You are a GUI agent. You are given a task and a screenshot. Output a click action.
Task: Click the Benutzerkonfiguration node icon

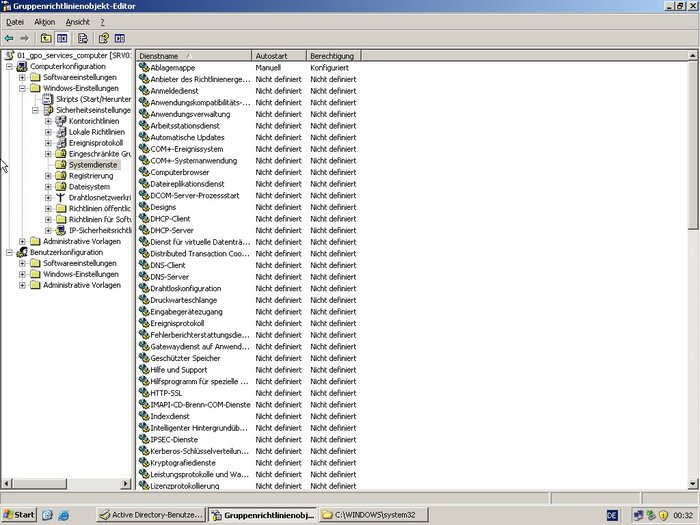pyautogui.click(x=22, y=252)
